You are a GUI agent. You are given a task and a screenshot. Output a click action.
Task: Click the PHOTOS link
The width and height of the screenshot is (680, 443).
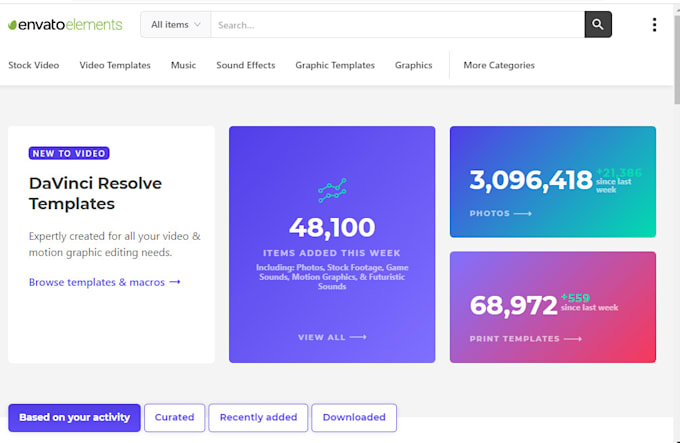coord(500,213)
